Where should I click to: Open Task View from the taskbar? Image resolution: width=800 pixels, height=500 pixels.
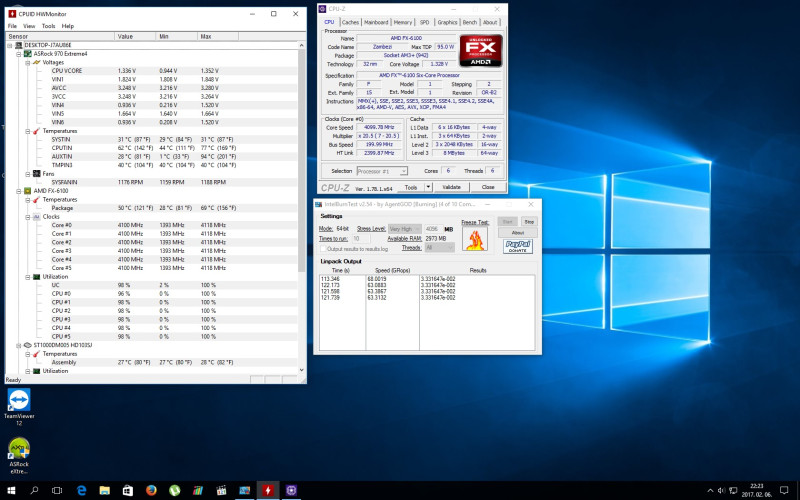point(57,491)
